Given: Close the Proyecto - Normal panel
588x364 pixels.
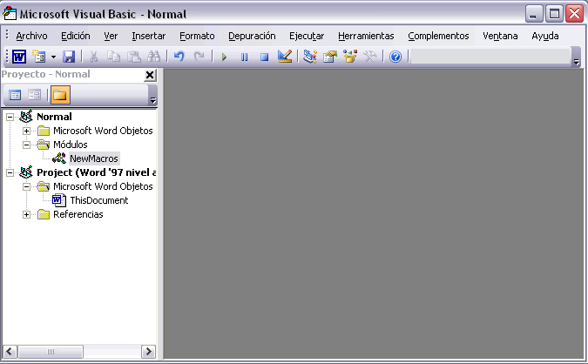Looking at the screenshot, I should coord(150,75).
